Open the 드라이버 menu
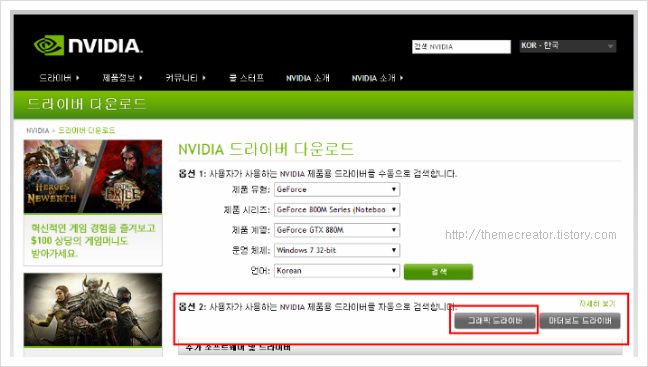This screenshot has height=367, width=648. [59, 78]
